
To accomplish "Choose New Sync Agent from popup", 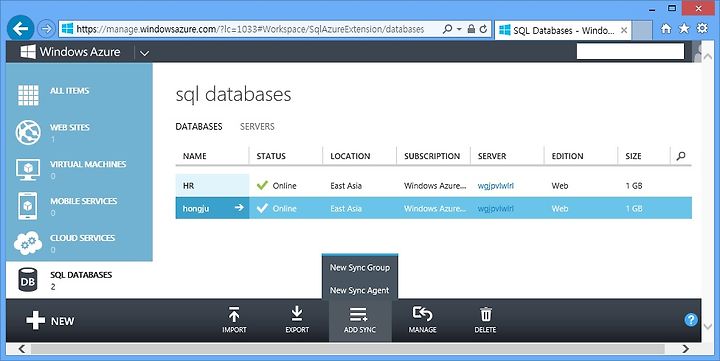I will [x=360, y=290].
